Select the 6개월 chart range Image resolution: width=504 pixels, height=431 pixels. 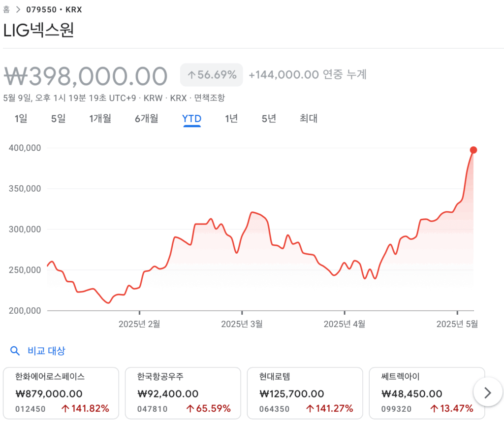coord(147,118)
